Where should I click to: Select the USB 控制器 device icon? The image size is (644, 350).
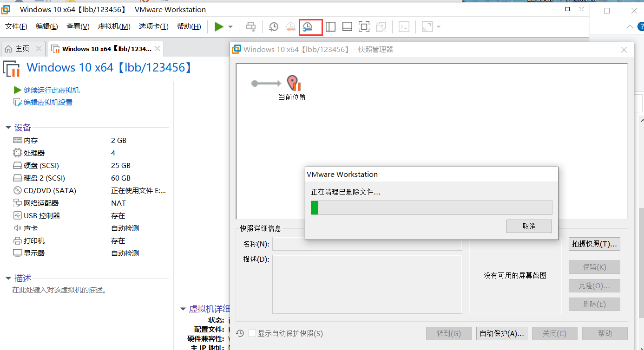click(x=18, y=215)
